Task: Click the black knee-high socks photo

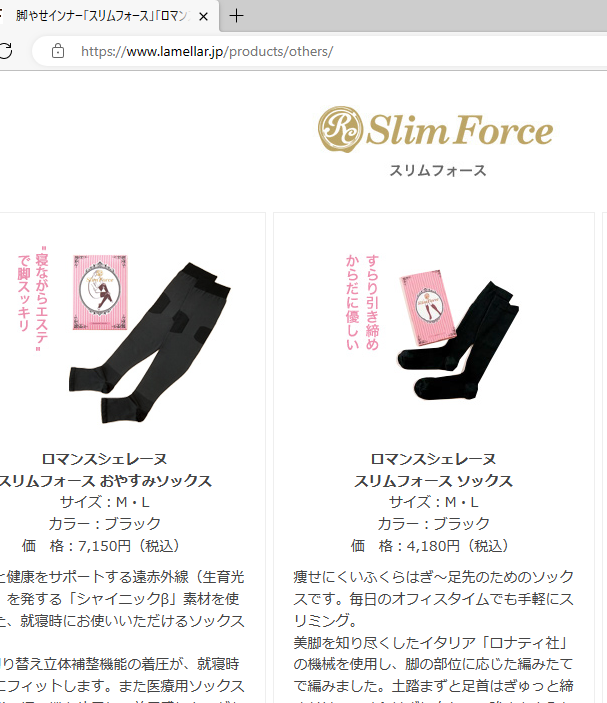Action: coord(459,341)
